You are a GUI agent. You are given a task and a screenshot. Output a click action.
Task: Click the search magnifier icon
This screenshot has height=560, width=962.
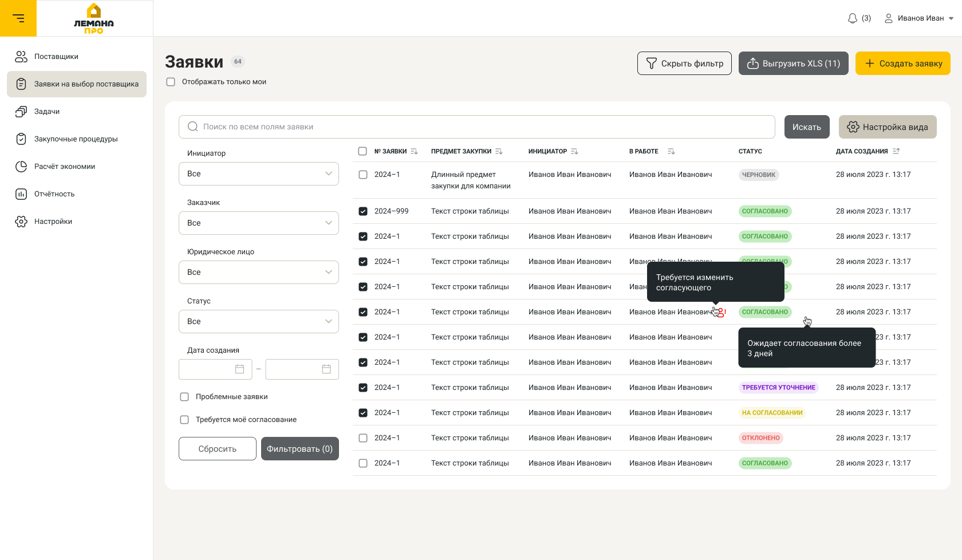coord(193,127)
